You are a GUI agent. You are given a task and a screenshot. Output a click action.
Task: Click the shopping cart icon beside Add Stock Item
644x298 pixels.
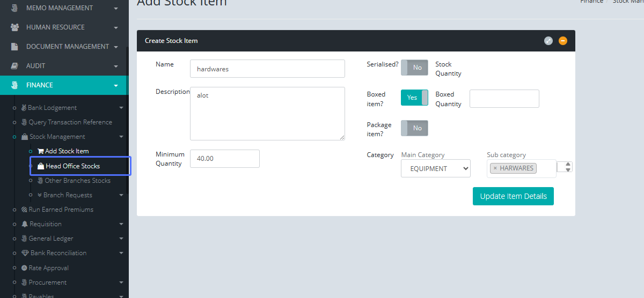click(40, 151)
